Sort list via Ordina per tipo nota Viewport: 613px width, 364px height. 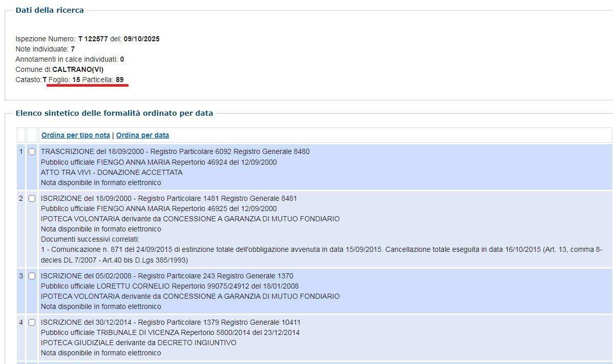(76, 135)
